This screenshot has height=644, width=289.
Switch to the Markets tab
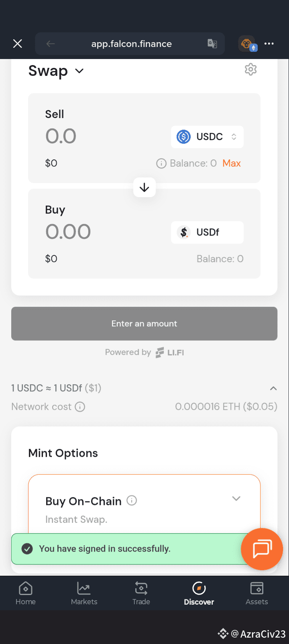click(x=84, y=593)
